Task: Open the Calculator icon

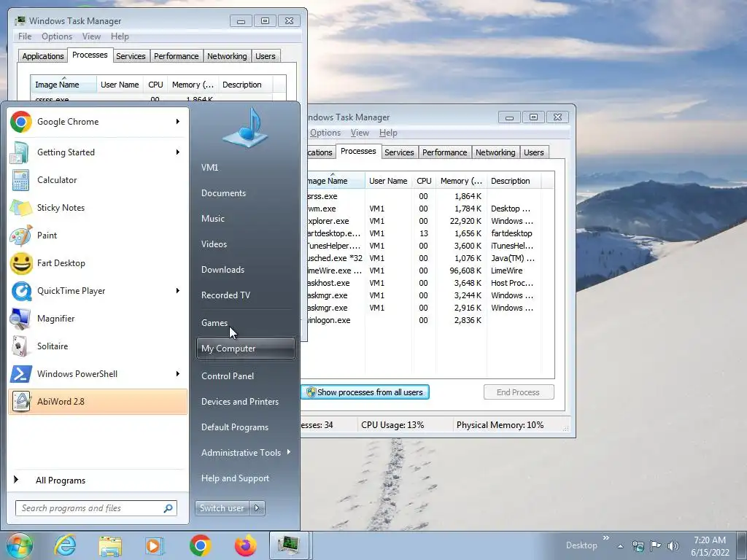Action: tap(20, 180)
